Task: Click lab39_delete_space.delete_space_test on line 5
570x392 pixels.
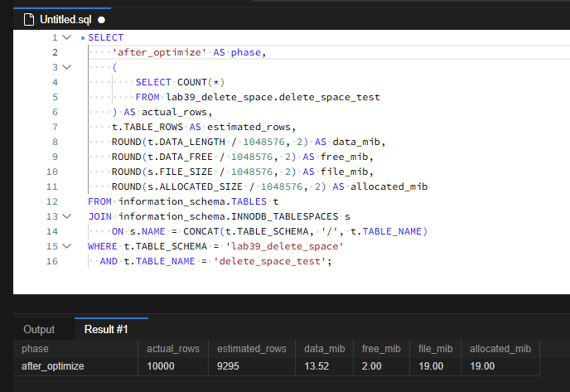Action: tap(273, 97)
